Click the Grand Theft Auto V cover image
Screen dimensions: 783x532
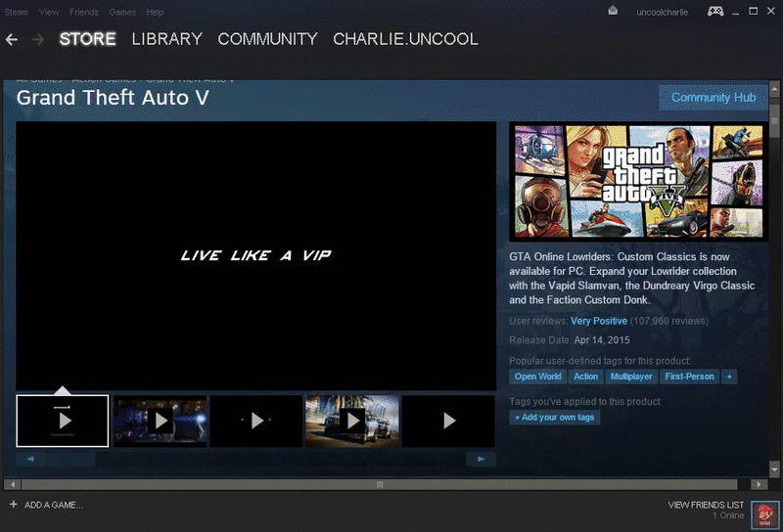(639, 182)
